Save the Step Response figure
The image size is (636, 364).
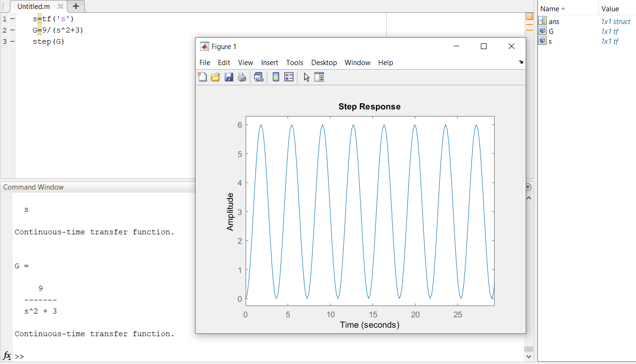pyautogui.click(x=229, y=77)
